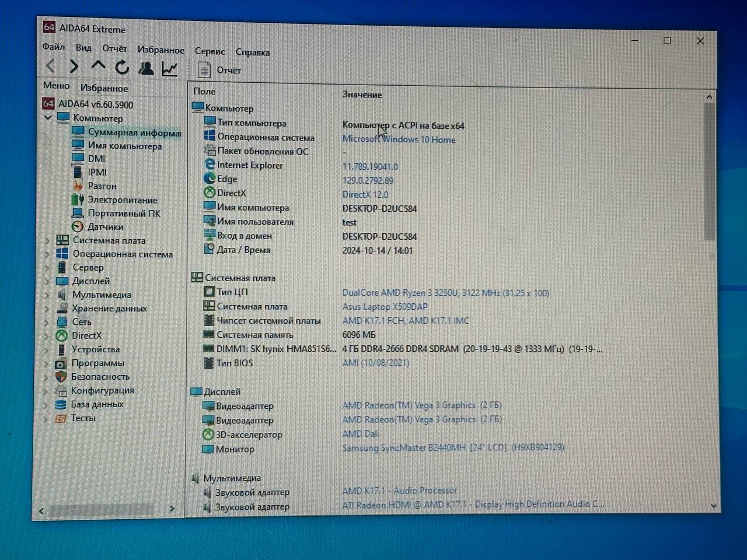747x560 pixels.
Task: Click the sidebar horizontal scroll right arrow
Action: pyautogui.click(x=172, y=509)
